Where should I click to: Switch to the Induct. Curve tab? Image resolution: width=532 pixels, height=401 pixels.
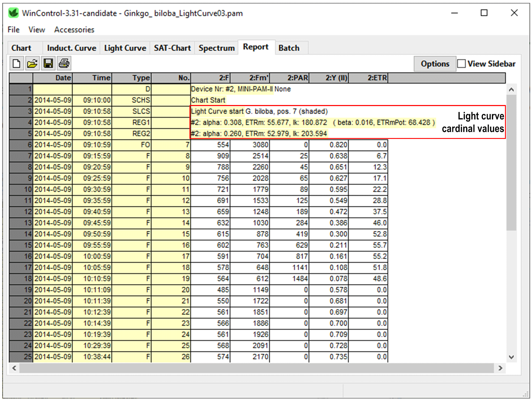point(71,48)
